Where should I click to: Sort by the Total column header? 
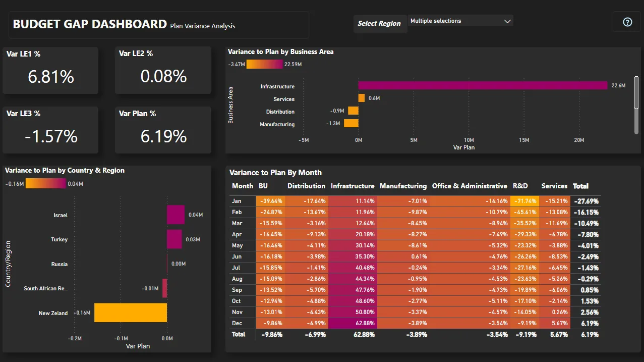coord(580,186)
